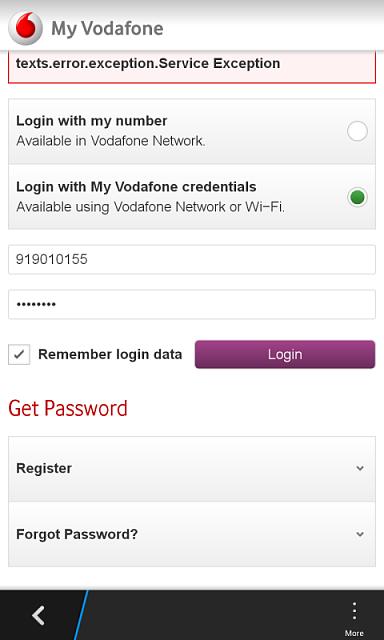Viewport: 384px width, 640px height.
Task: Focus the masked password field
Action: 192,304
